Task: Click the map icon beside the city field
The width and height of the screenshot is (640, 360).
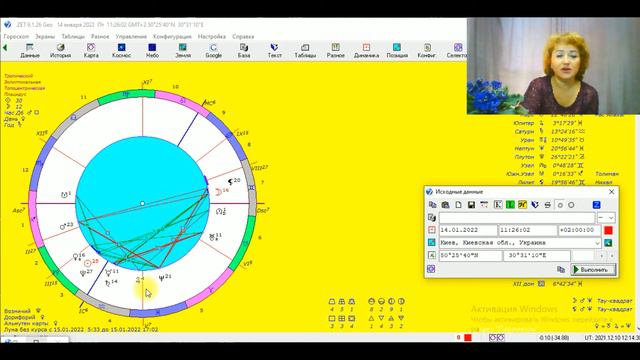Action: coord(432,242)
